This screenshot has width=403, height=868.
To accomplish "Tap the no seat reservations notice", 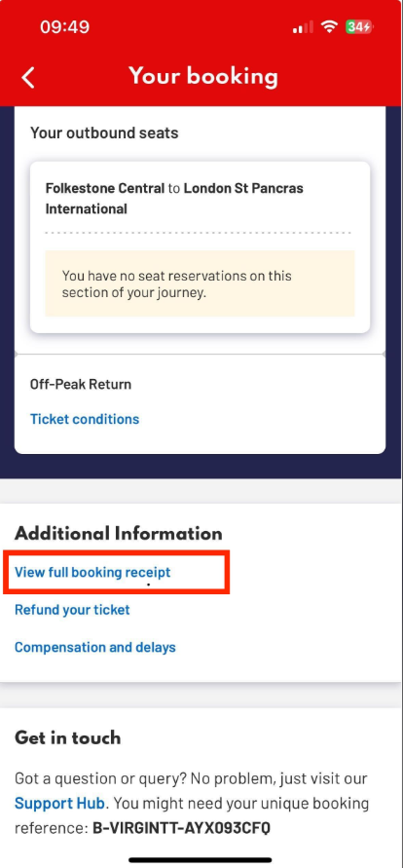I will click(200, 283).
